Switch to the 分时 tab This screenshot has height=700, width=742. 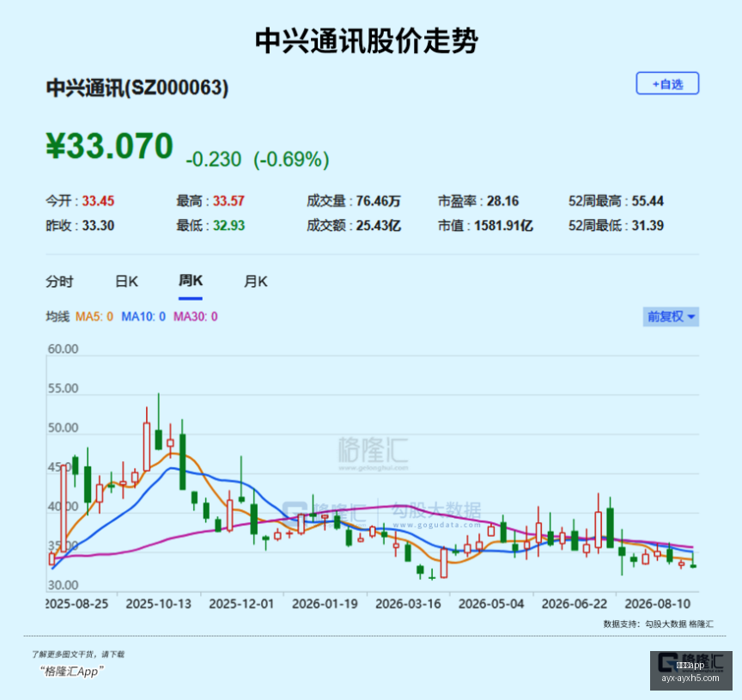[59, 282]
